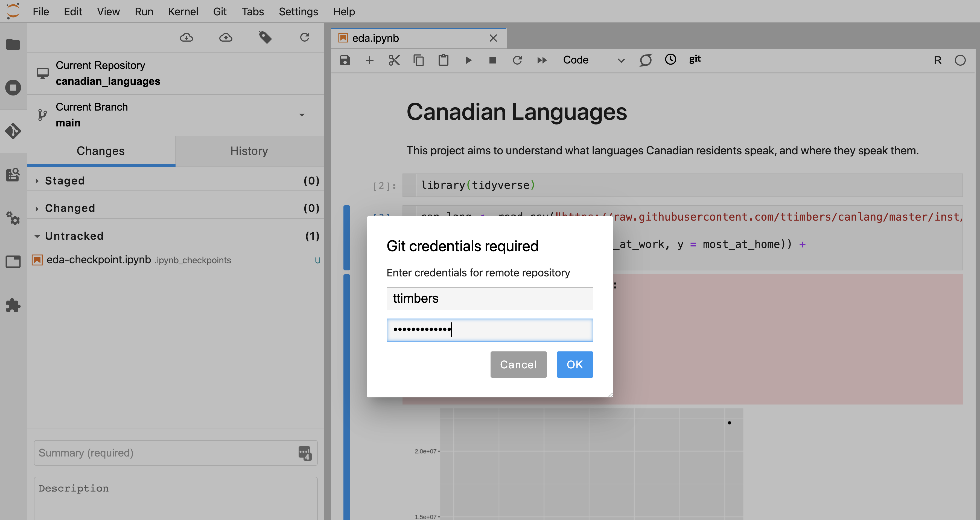
Task: Click the fast-forward run all icon
Action: 543,60
